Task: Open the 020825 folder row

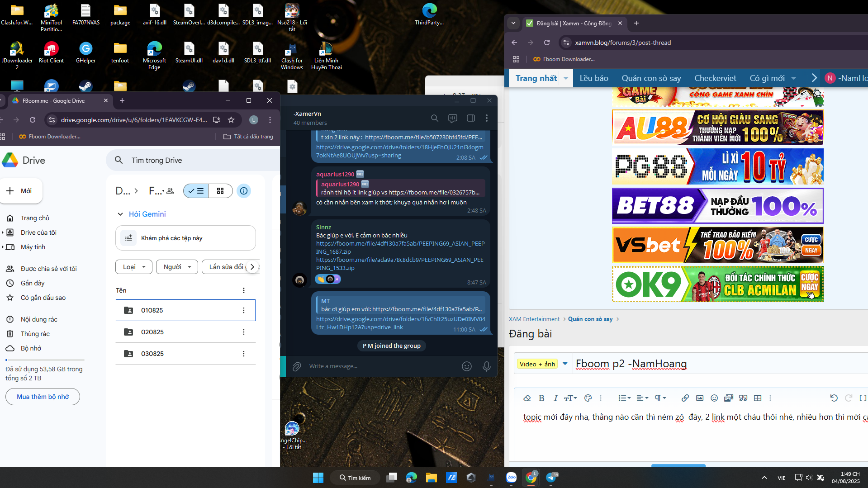Action: [x=152, y=332]
